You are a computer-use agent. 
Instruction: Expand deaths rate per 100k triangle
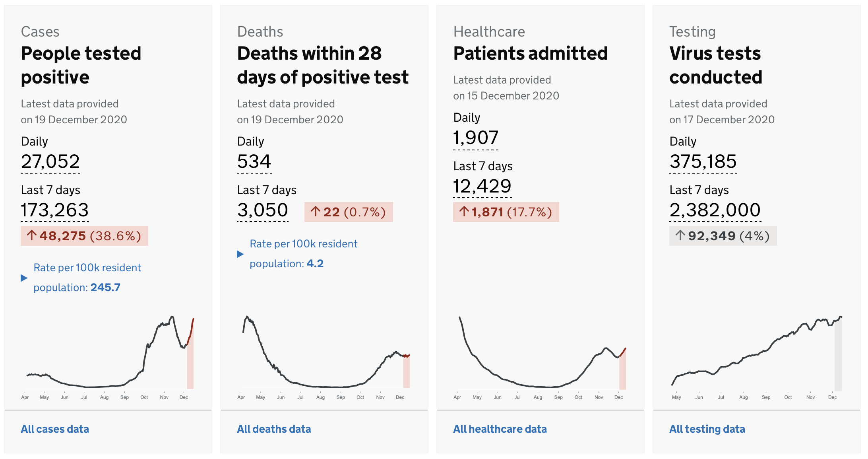coord(240,254)
